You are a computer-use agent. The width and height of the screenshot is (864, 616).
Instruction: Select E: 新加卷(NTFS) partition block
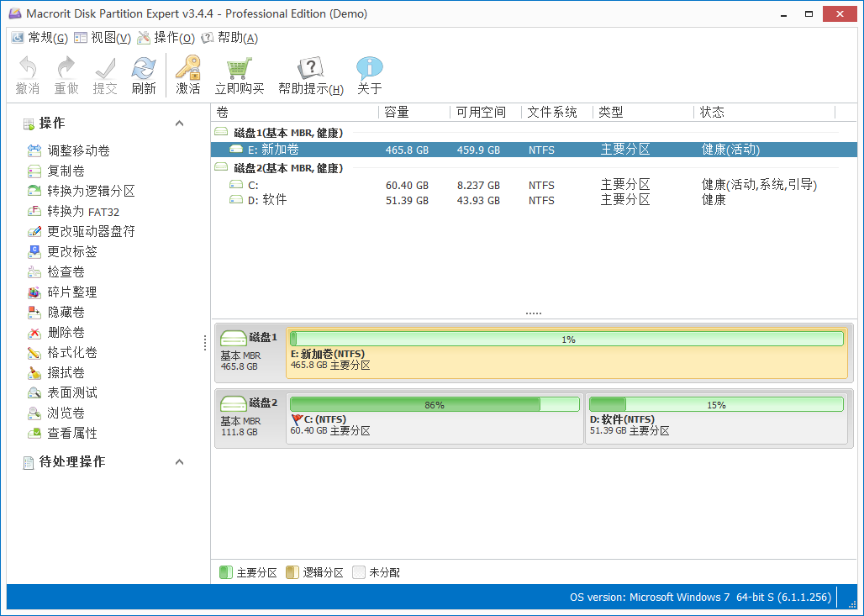point(566,353)
